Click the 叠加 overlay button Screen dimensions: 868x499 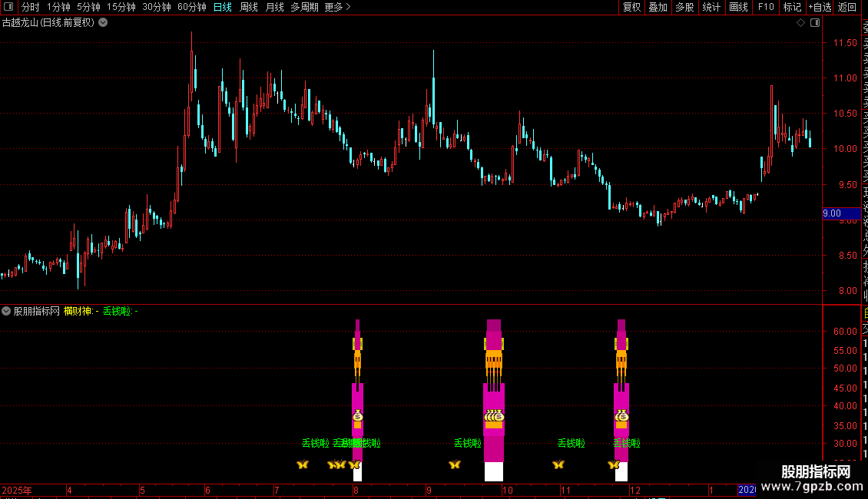pos(658,7)
